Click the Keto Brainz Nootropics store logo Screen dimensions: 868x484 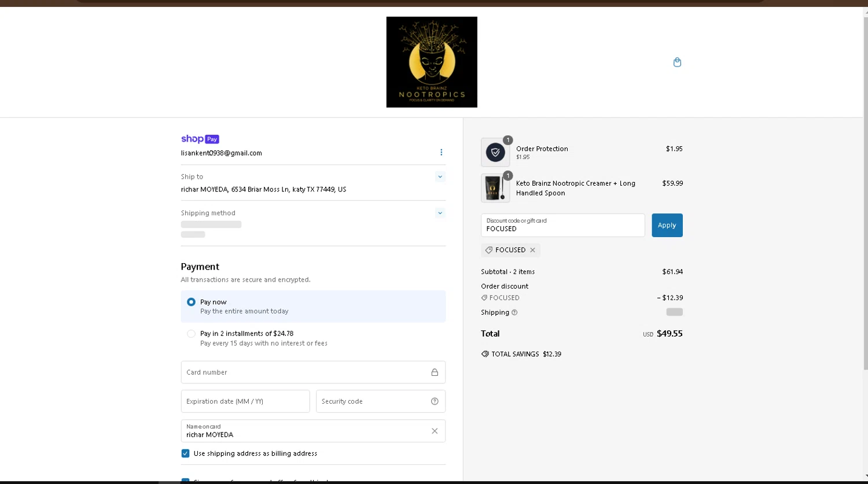click(432, 62)
